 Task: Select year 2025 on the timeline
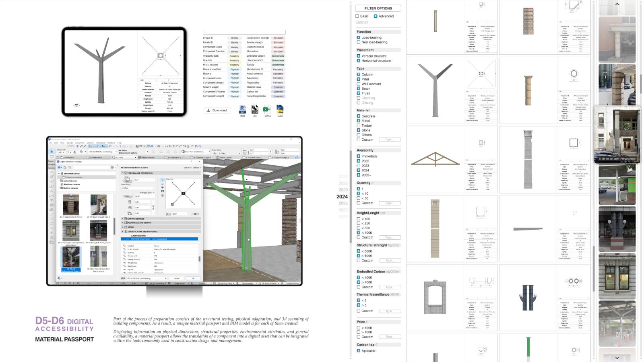(343, 203)
